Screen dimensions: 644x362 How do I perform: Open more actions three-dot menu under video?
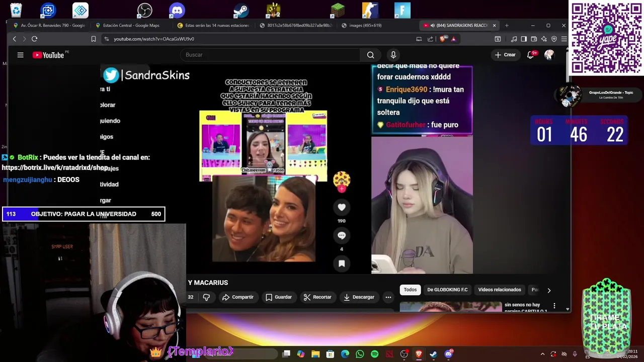388,297
